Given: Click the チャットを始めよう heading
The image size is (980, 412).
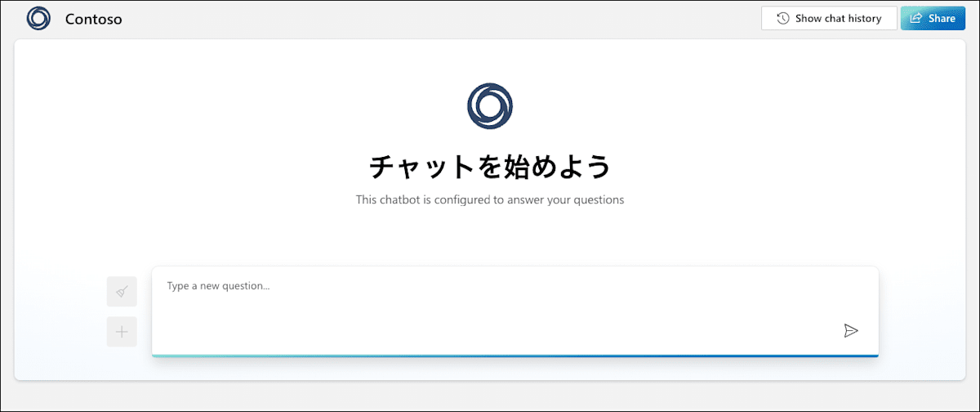Looking at the screenshot, I should (490, 167).
